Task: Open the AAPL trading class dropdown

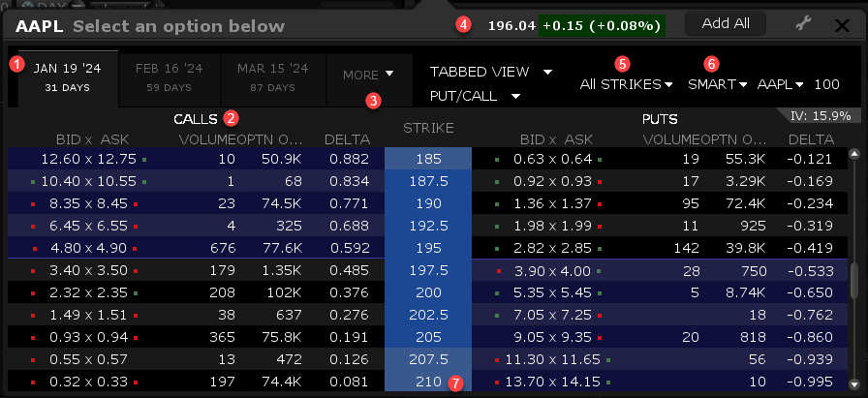Action: [x=781, y=84]
